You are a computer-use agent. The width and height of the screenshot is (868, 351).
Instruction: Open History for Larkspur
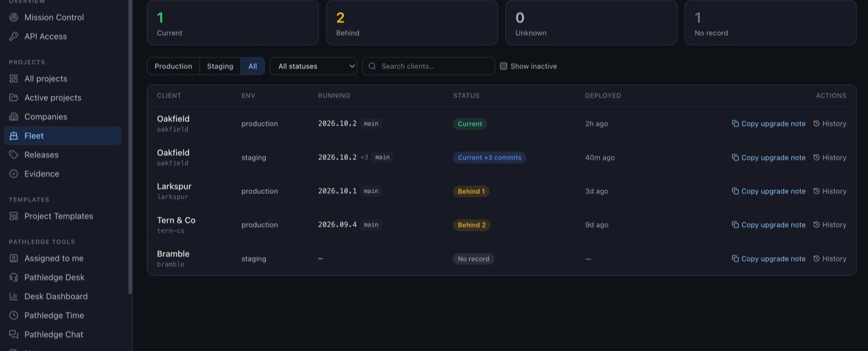coord(829,191)
